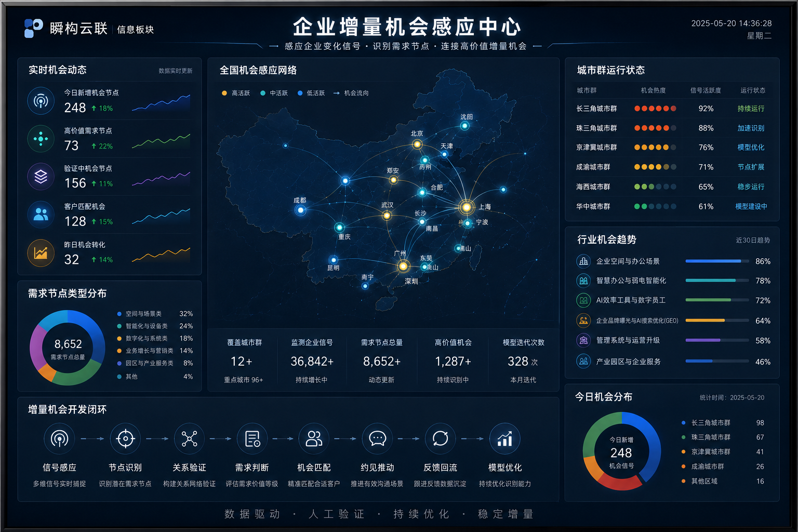Click the 昨日机会转化 chart icon
798x532 pixels.
point(41,253)
